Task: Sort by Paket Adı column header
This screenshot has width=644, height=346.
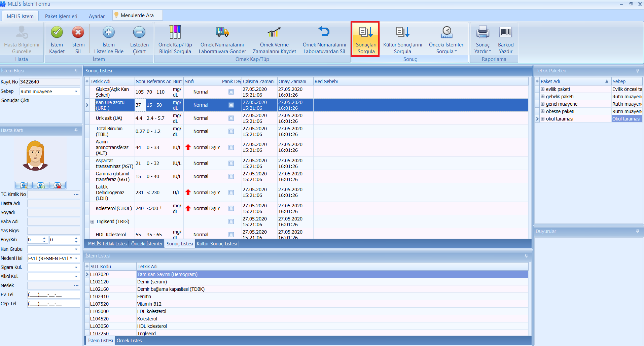Action: (575, 81)
